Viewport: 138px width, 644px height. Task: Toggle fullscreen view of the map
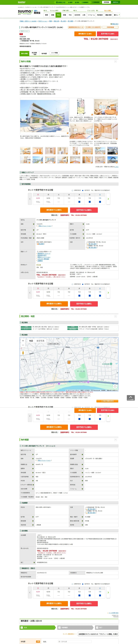[x=115, y=341]
